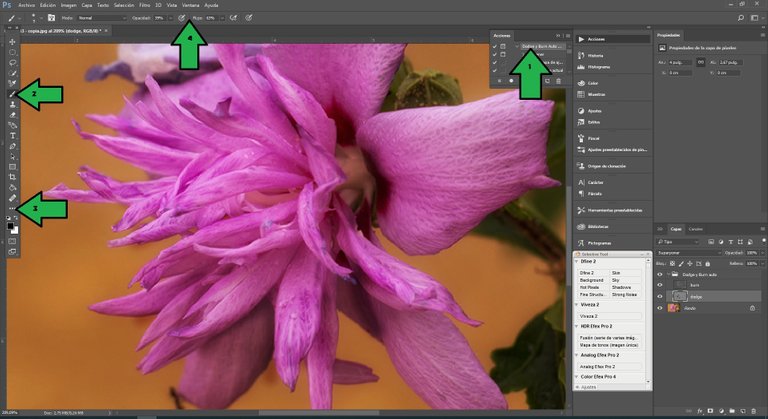This screenshot has height=419, width=768.
Task: Select the Eraser tool
Action: click(12, 115)
